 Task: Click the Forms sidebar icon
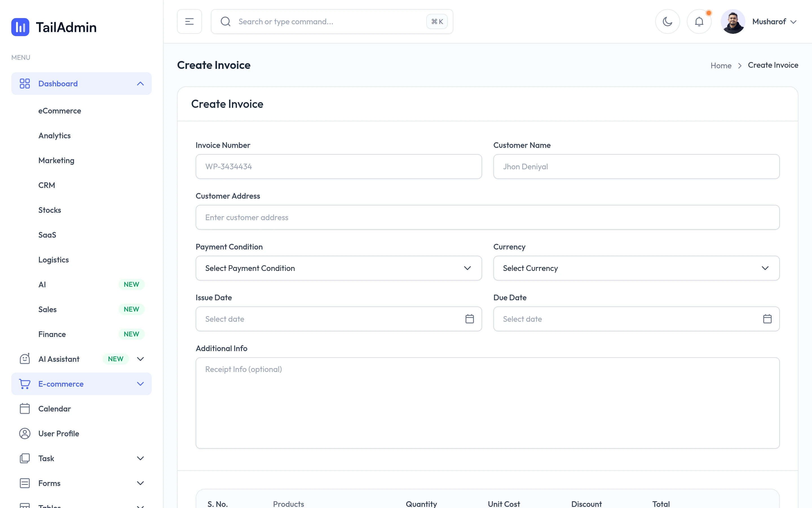(25, 483)
